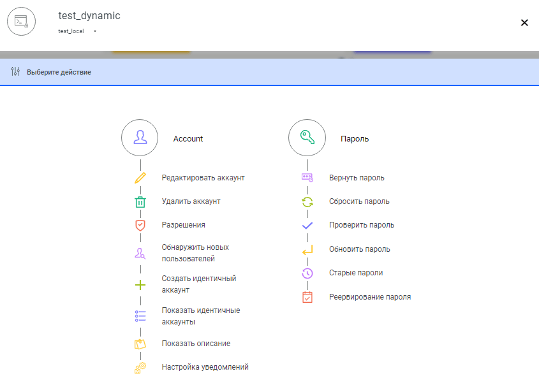The height and width of the screenshot is (392, 539).
Task: Click the Account user circle icon
Action: (x=140, y=138)
